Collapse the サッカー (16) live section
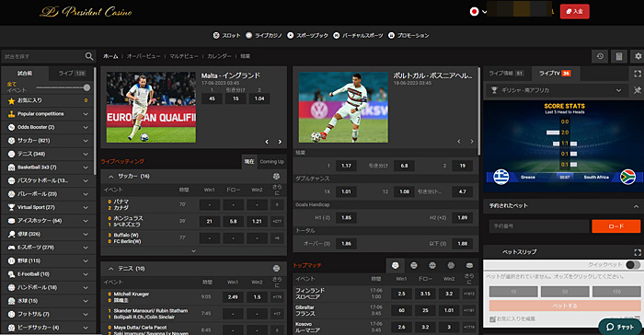The width and height of the screenshot is (644, 335). coord(111,177)
